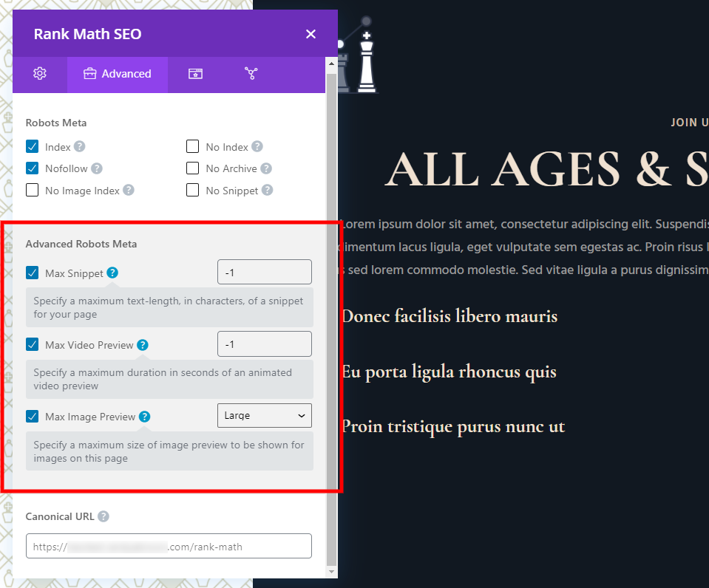Enable the No Index checkbox
This screenshot has height=588, width=709.
tap(193, 146)
